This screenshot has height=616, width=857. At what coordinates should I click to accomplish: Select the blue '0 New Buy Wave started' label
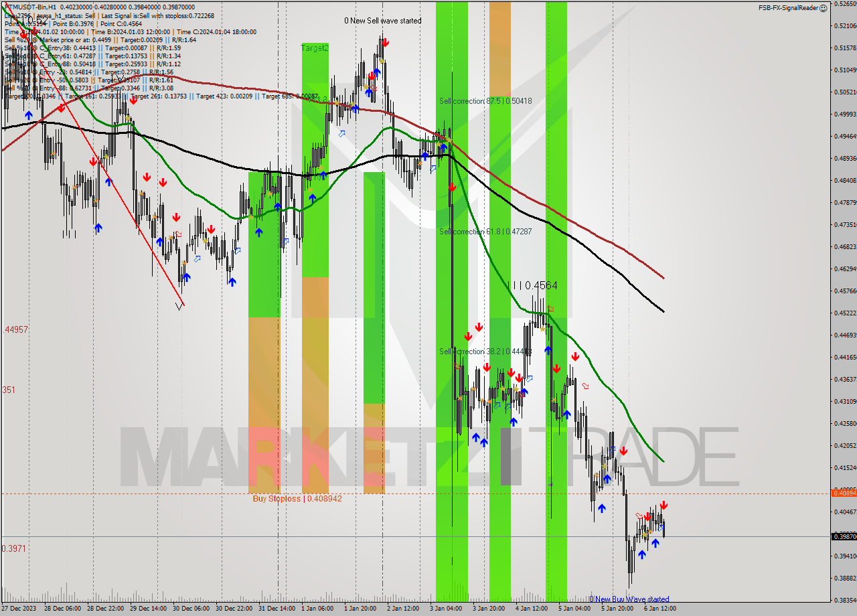pyautogui.click(x=629, y=599)
